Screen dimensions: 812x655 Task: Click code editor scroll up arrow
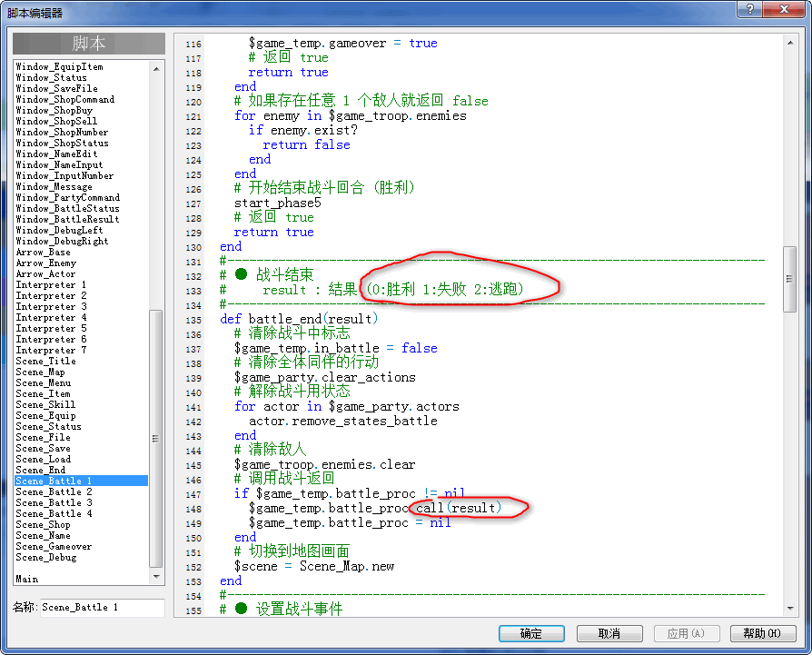789,43
